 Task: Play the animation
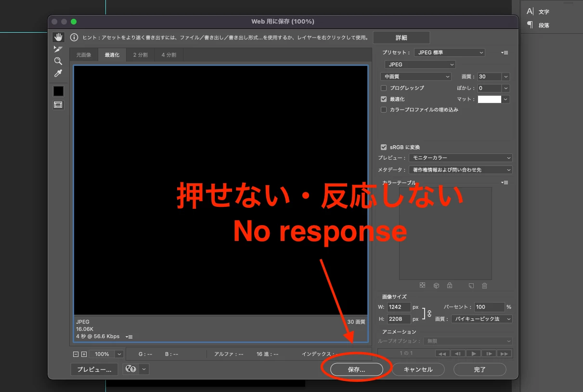(473, 354)
